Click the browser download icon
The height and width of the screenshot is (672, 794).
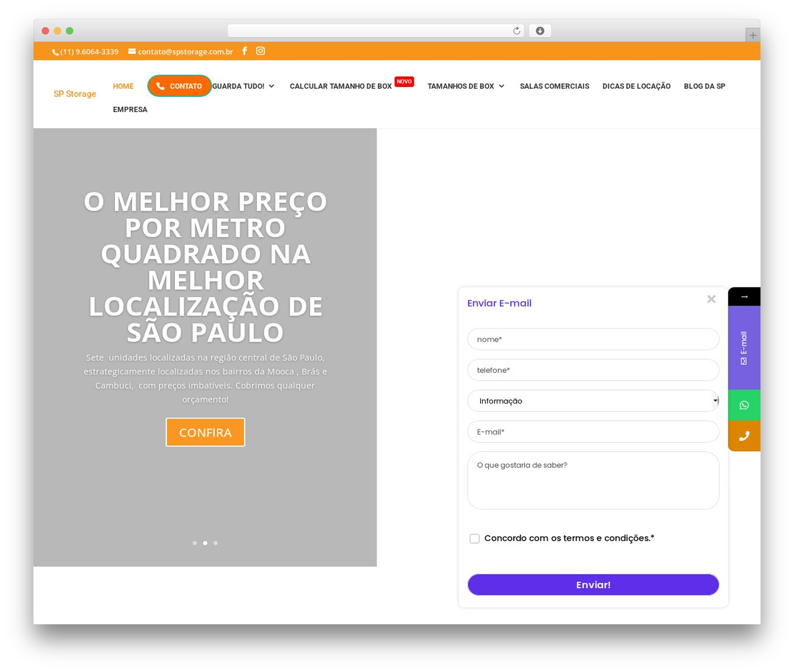540,31
